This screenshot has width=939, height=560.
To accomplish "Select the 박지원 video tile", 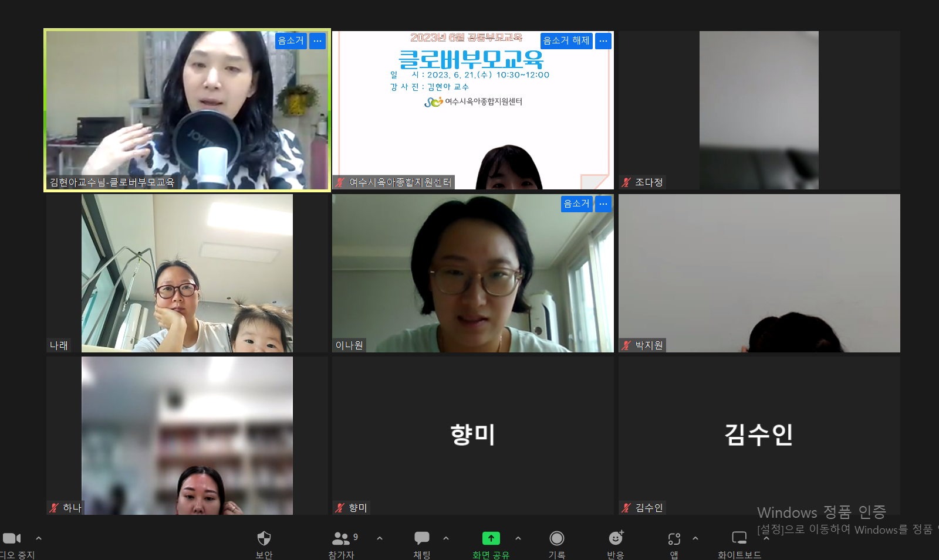I will click(759, 273).
